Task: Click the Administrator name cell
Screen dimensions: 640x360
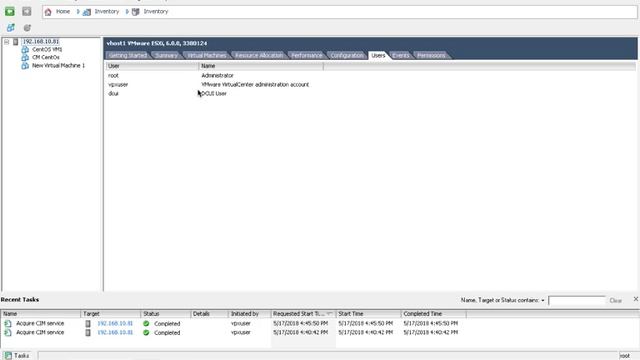Action: click(217, 76)
